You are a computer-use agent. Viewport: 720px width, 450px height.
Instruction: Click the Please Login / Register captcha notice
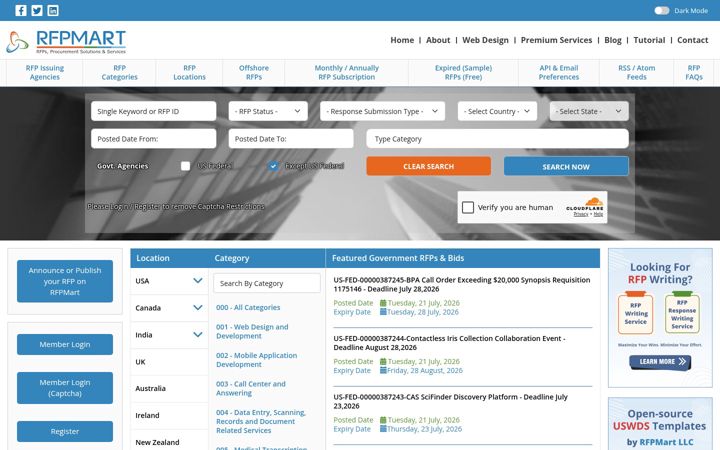click(176, 207)
